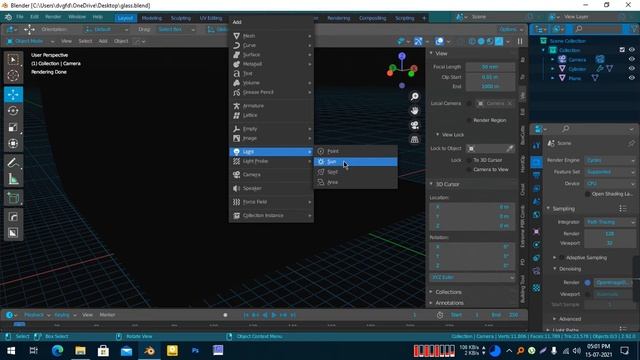The height and width of the screenshot is (360, 640).
Task: Click the navigation gizmo Z axis
Action: pos(402,56)
